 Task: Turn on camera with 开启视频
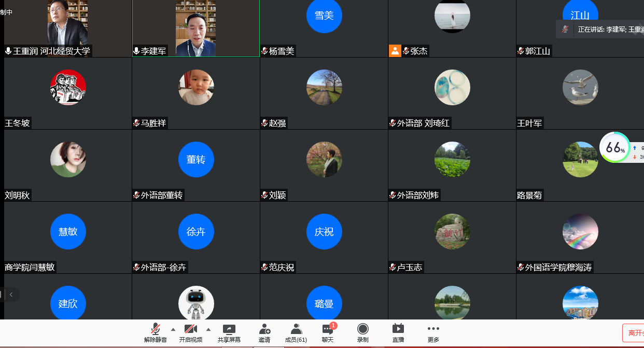pyautogui.click(x=190, y=333)
